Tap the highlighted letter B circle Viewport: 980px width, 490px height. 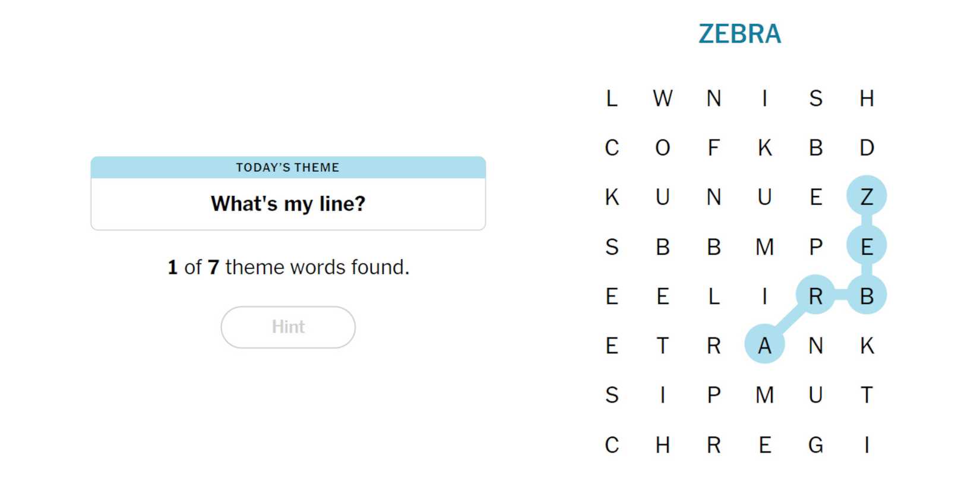867,295
